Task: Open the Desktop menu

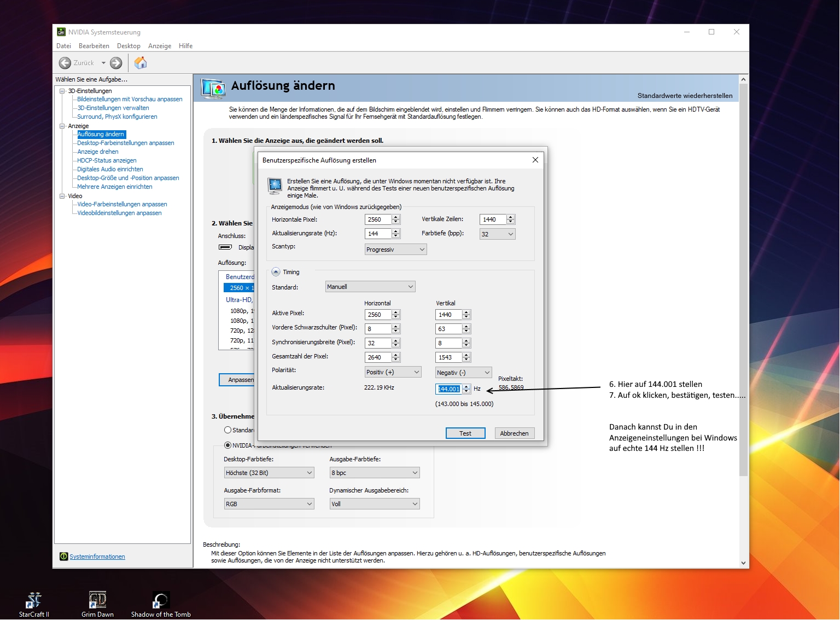Action: point(129,46)
